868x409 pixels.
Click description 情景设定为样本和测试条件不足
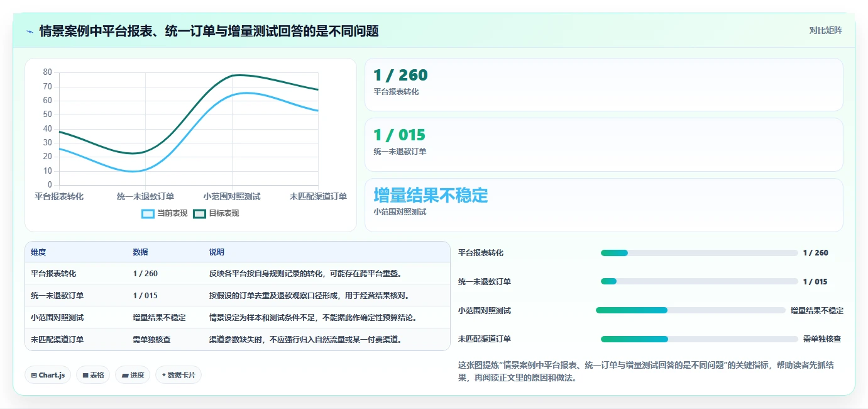[263, 318]
